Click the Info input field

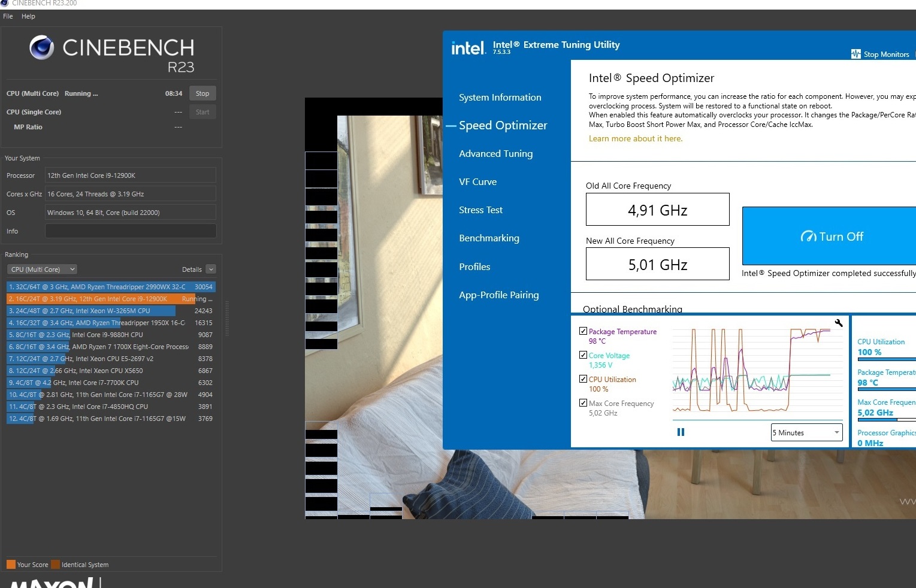pos(131,231)
